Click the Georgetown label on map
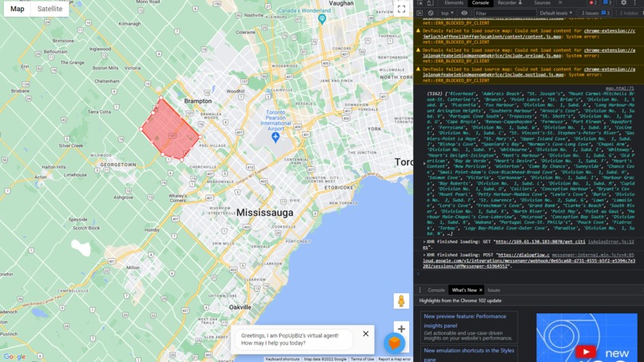This screenshot has height=362, width=644. [118, 165]
